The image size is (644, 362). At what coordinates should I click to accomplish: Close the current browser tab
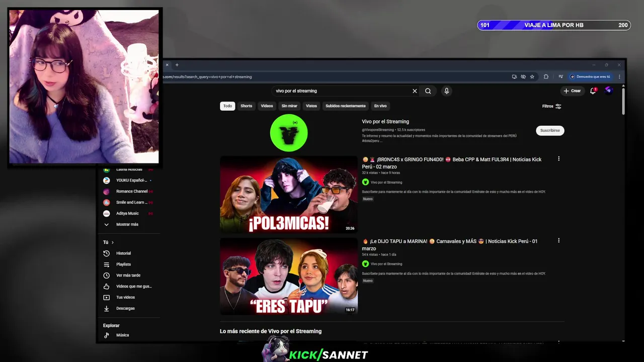coord(167,65)
